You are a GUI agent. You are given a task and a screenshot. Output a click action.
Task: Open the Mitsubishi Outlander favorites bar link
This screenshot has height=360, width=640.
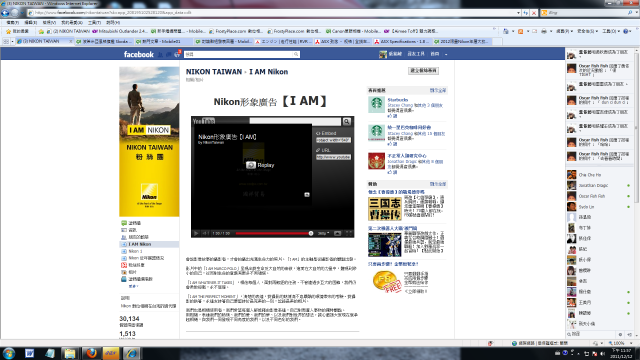pos(120,31)
